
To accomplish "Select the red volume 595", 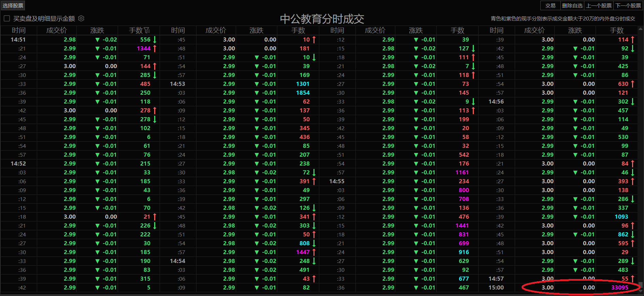I will tap(623, 243).
